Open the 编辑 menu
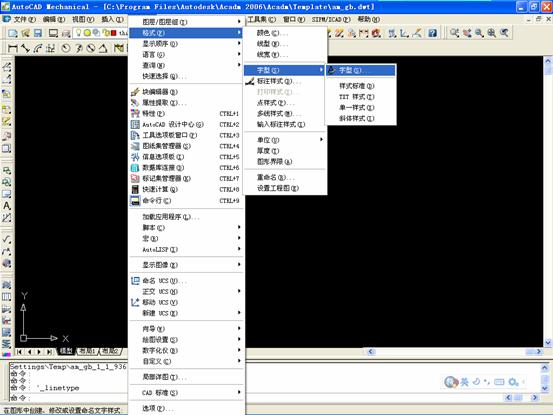 (x=54, y=19)
